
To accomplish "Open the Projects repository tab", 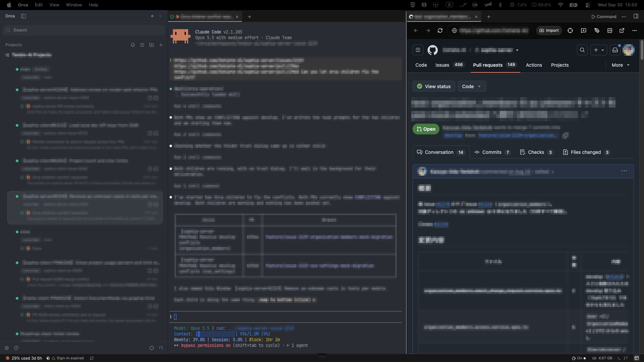I will pos(560,65).
